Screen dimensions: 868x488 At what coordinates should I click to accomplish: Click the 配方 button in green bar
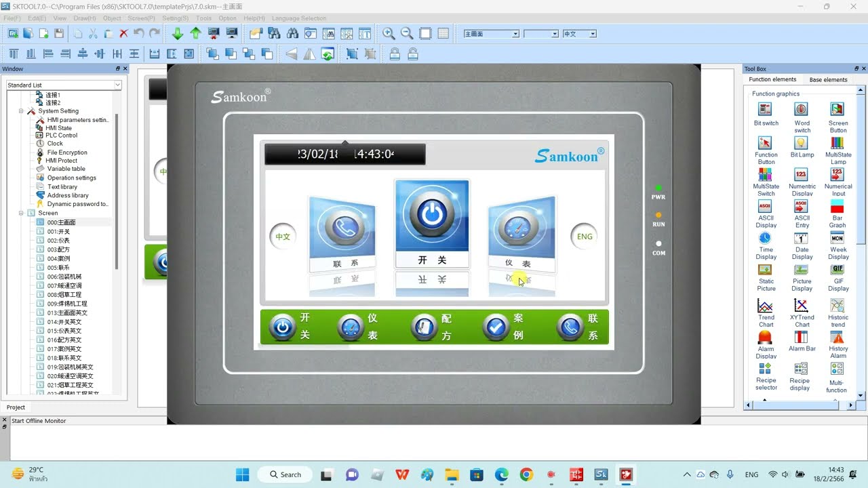click(x=431, y=327)
